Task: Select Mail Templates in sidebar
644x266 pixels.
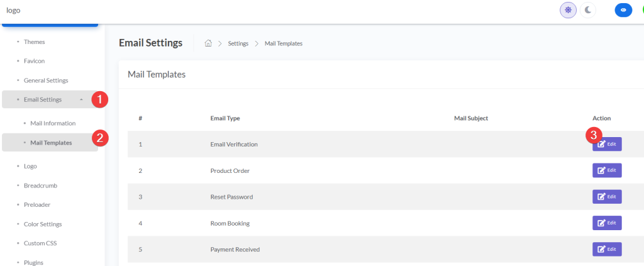Action: (51, 143)
